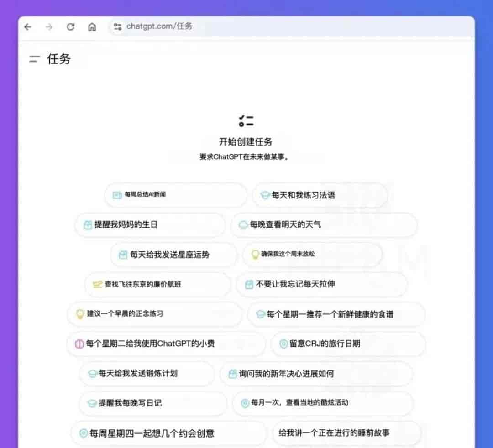Image resolution: width=493 pixels, height=448 pixels.
Task: Click the task checklist icon above 开始创建任务
Action: (x=246, y=121)
